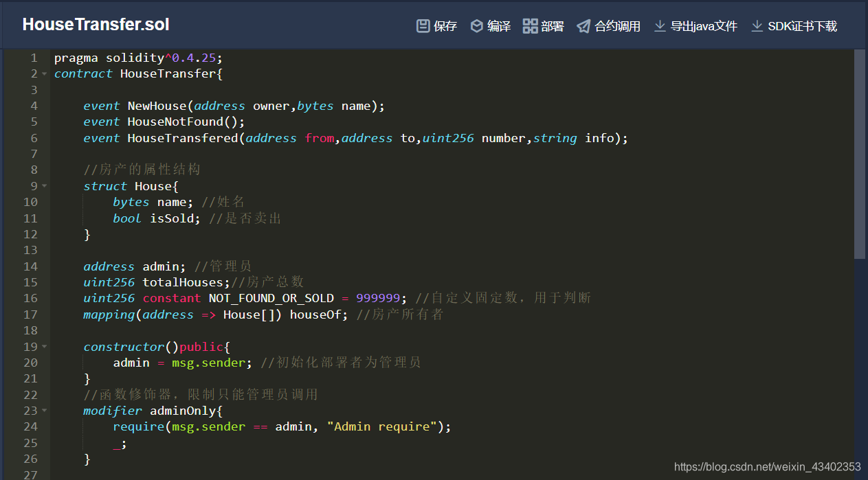Click line number 26 in the gutter

(30, 459)
